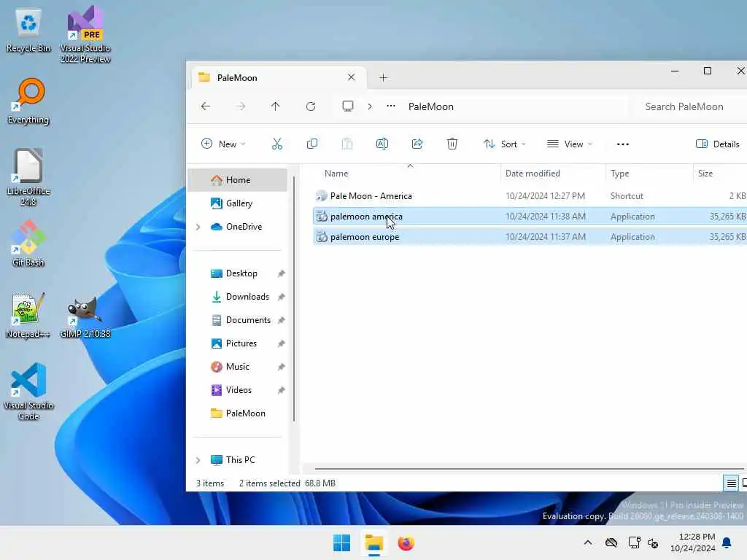Select LibreOffice 24.8 desktop icon
The image size is (747, 560).
pyautogui.click(x=28, y=177)
